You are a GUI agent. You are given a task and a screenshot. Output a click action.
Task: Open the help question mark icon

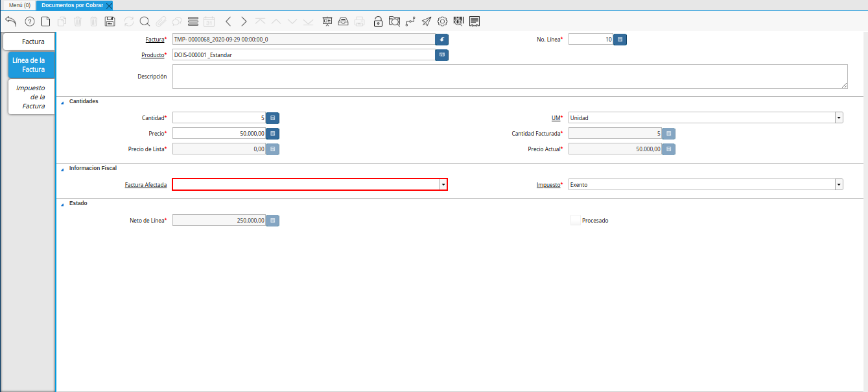30,21
